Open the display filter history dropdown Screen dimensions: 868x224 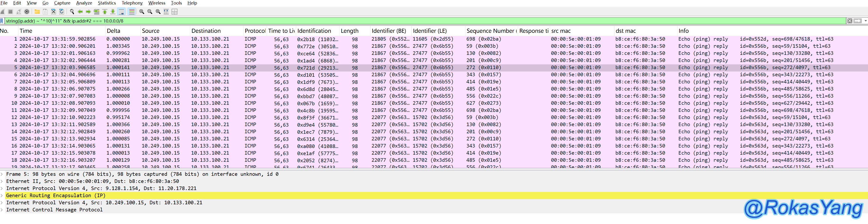coord(865,21)
